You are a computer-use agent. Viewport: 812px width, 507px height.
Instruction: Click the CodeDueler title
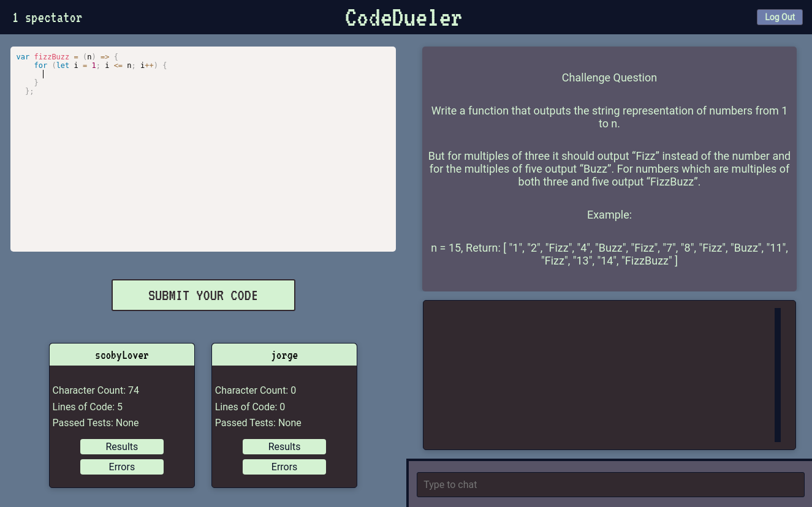(x=403, y=17)
